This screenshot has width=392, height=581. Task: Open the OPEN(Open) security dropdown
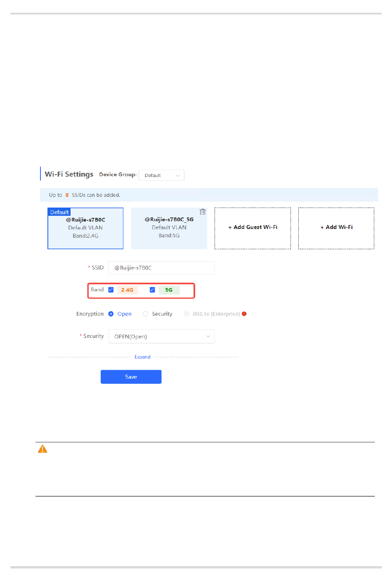161,336
